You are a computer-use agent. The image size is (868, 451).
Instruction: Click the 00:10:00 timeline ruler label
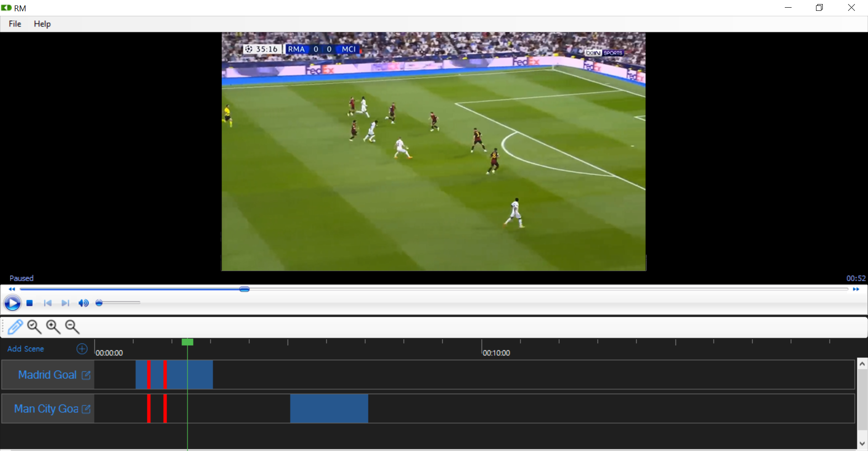[496, 353]
